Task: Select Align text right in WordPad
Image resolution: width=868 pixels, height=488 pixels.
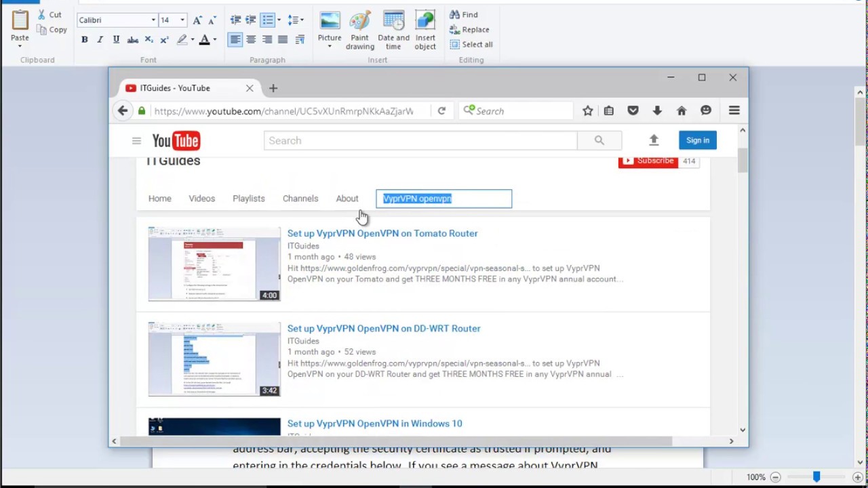Action: 267,40
